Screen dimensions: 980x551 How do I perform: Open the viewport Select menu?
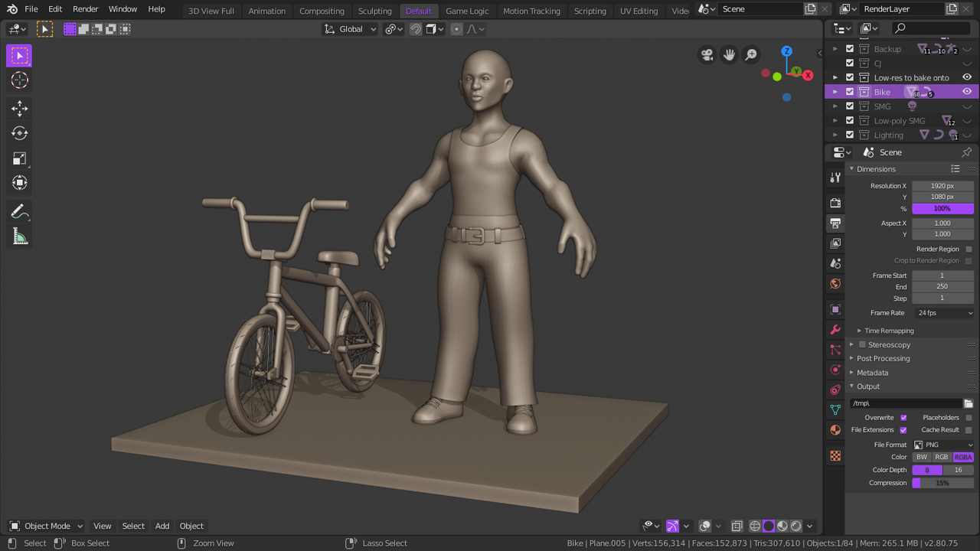pyautogui.click(x=133, y=526)
